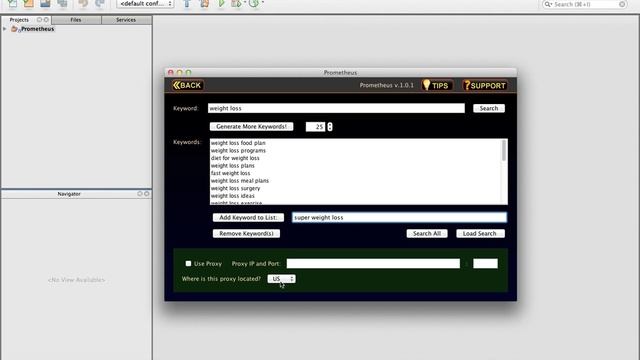Click the Remove Keyword(s) button
Screen dimensions: 640x360
(246, 233)
